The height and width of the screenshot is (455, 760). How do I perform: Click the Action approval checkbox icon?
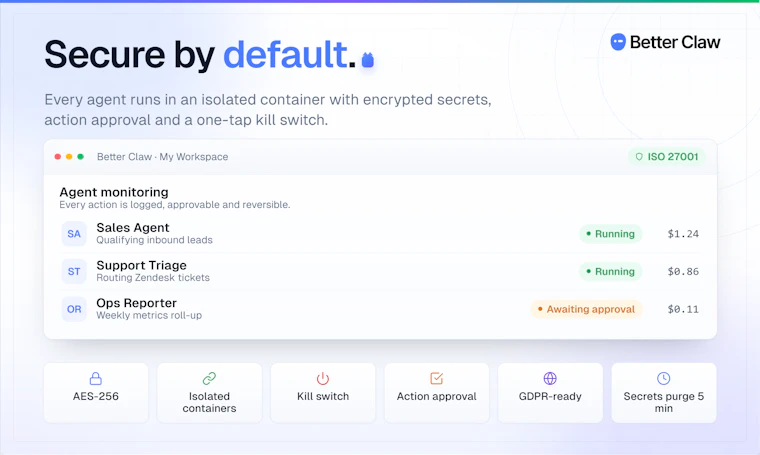point(437,378)
